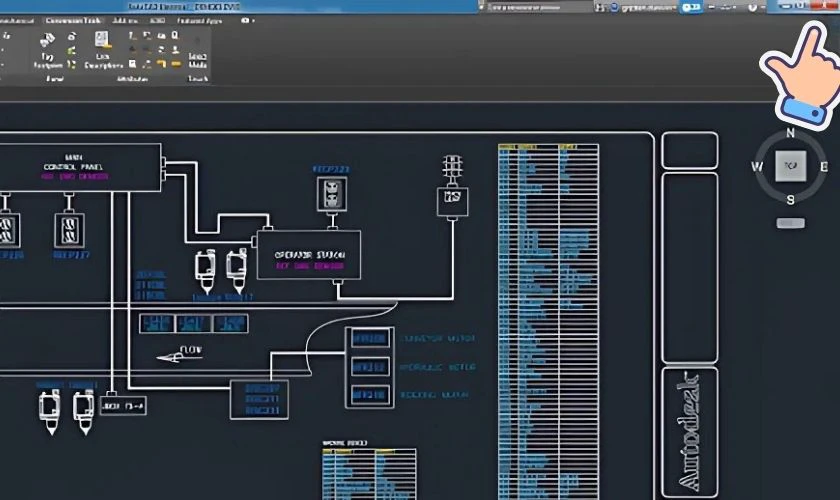Open the coordinate system dropdown below ViewCube
The image size is (840, 500).
(790, 222)
